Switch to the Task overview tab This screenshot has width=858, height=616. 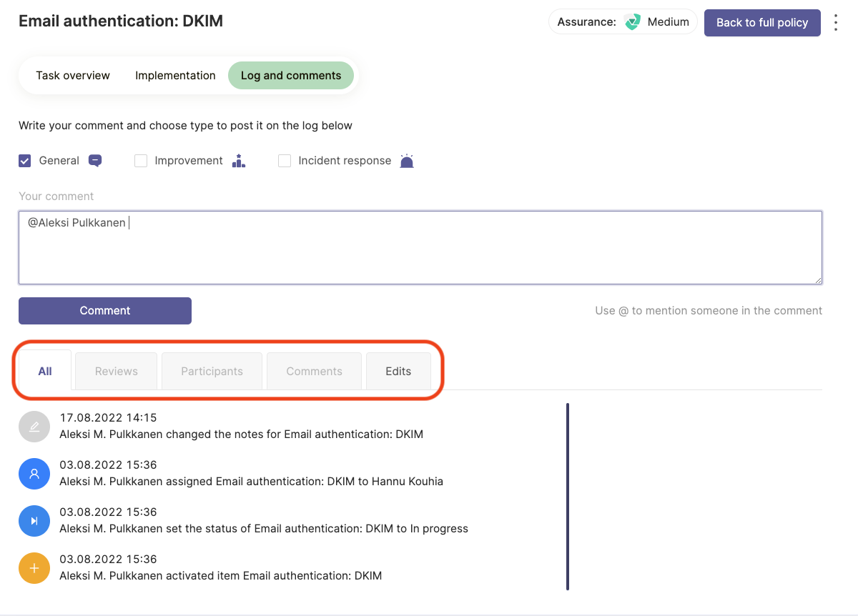tap(73, 76)
